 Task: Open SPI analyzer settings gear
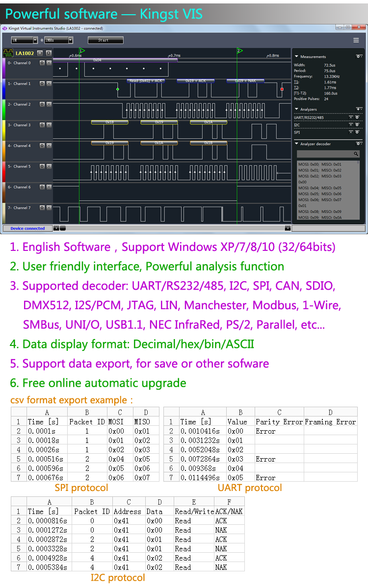[x=357, y=132]
